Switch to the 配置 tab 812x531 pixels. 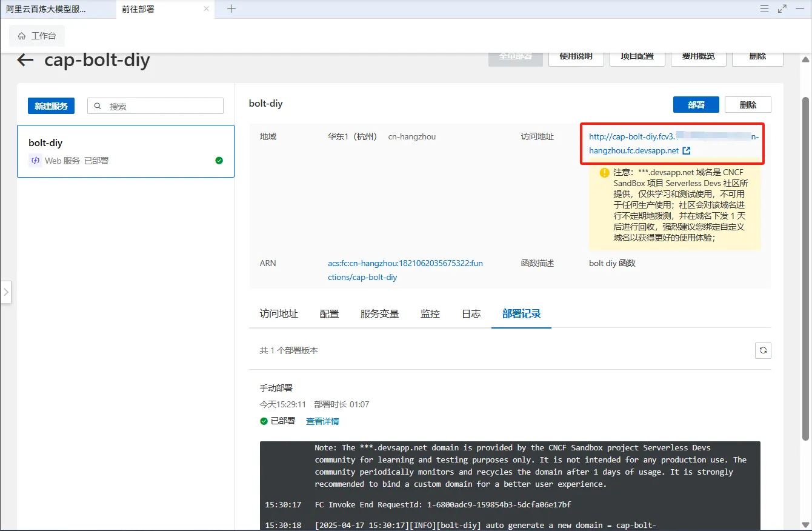[329, 313]
